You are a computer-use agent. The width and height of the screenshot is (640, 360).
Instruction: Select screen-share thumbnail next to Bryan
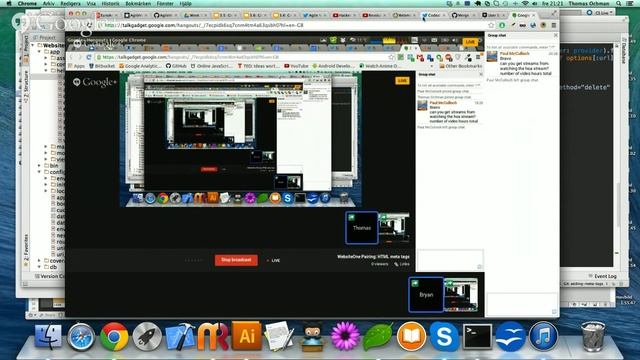pos(461,295)
